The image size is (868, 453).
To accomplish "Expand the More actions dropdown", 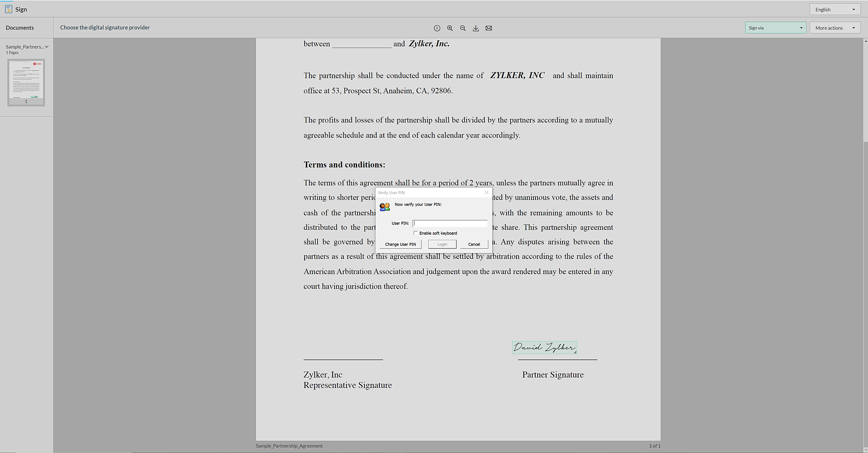I will pyautogui.click(x=835, y=28).
